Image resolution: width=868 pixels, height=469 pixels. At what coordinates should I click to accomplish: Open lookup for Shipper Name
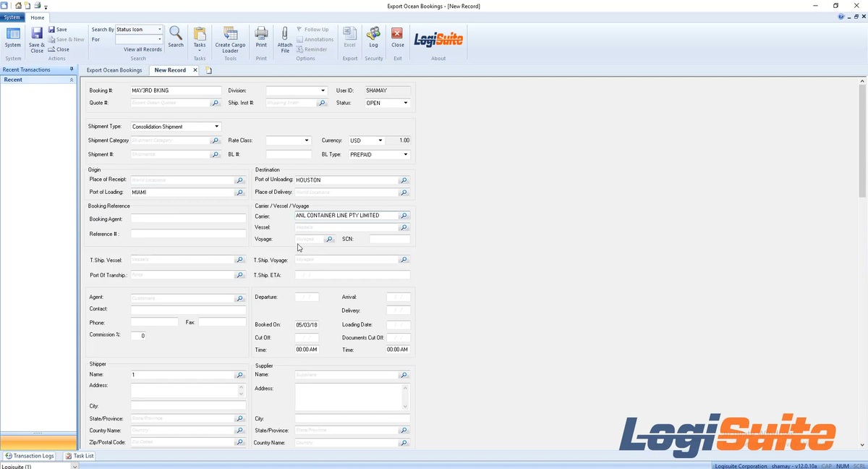[239, 376]
